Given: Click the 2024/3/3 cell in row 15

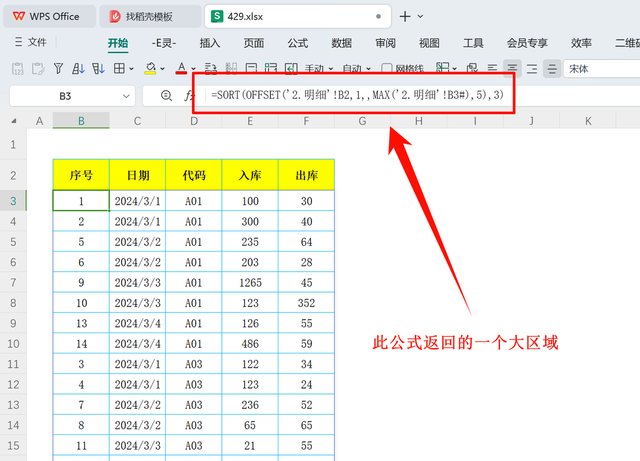Looking at the screenshot, I should 138,445.
